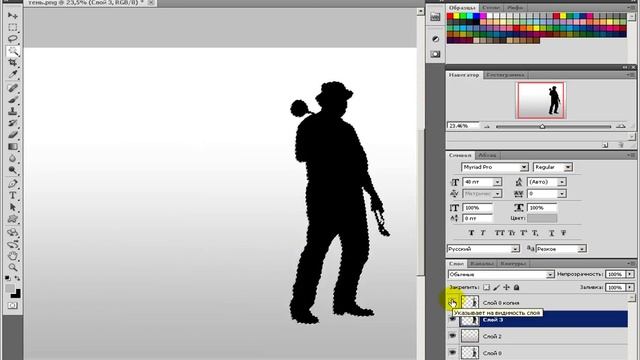This screenshot has width=640, height=360.
Task: Open the Layers panel options menu
Action: [630, 264]
